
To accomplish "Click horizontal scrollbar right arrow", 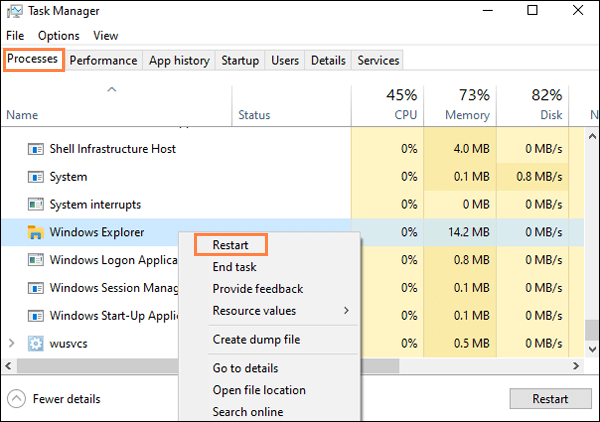I will point(576,366).
